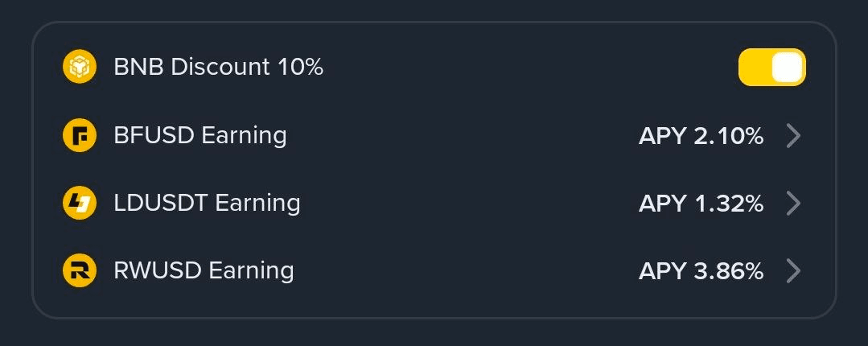Click the LDUSDT coin icon
Viewport: 868px width, 346px height.
coord(80,203)
